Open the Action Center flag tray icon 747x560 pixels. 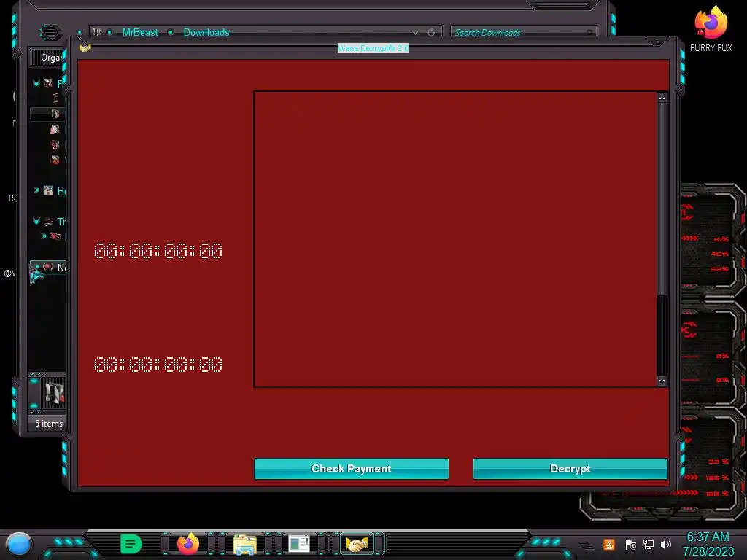click(631, 544)
